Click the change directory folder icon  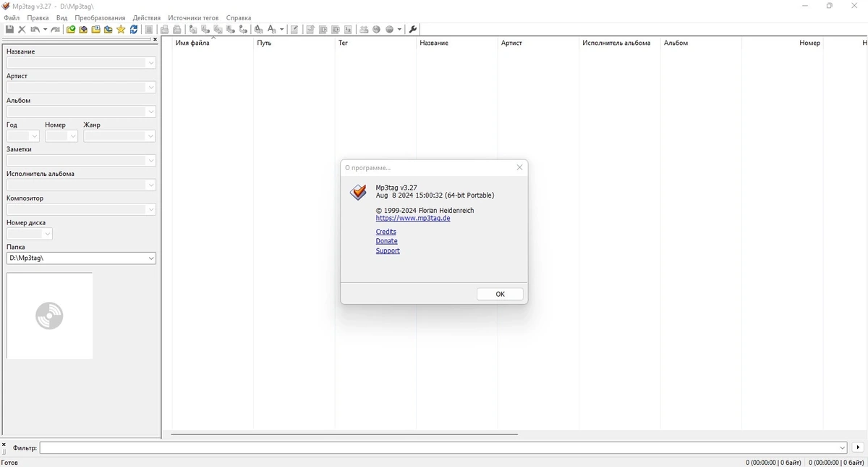(71, 30)
